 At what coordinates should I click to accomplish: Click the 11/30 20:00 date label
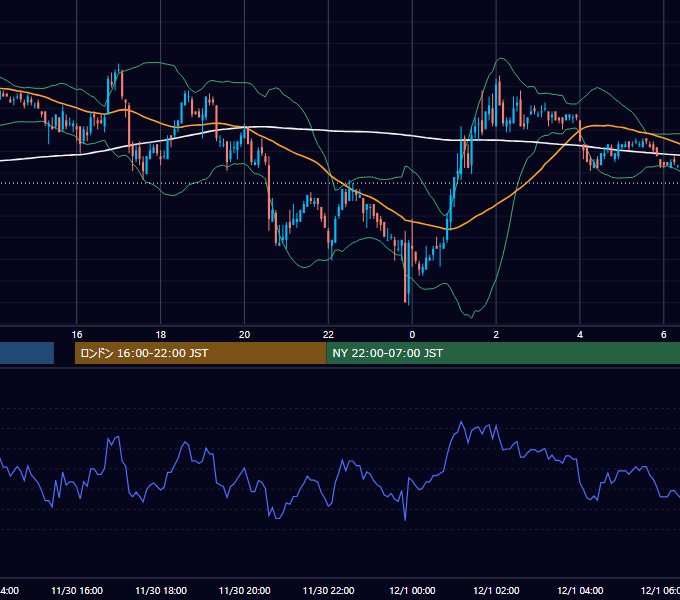tap(245, 590)
